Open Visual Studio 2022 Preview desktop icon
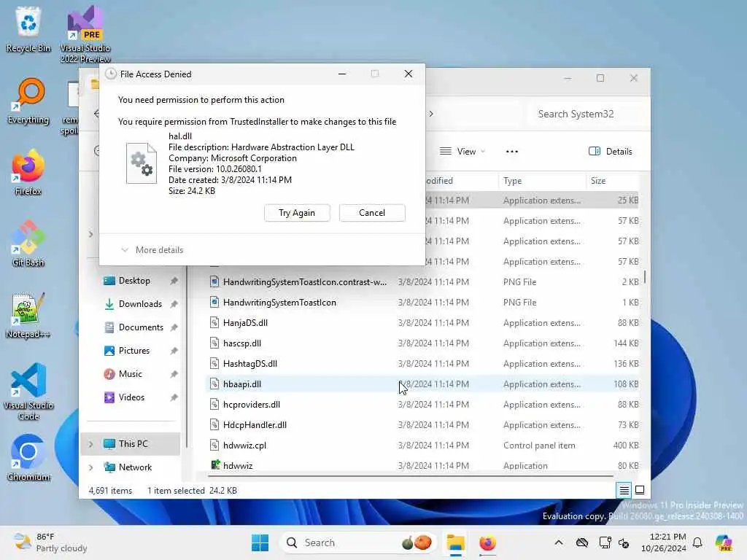Screen dimensions: 747x560 click(85, 34)
